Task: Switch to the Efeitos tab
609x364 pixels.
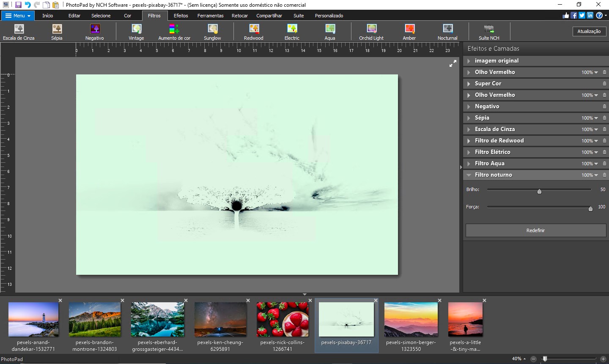Action: click(181, 16)
